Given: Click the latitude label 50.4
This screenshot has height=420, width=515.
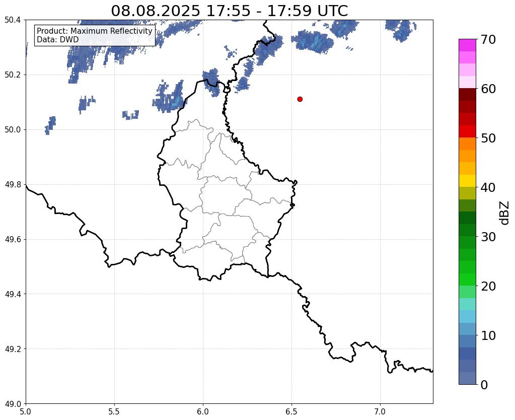Looking at the screenshot, I should click(x=13, y=20).
